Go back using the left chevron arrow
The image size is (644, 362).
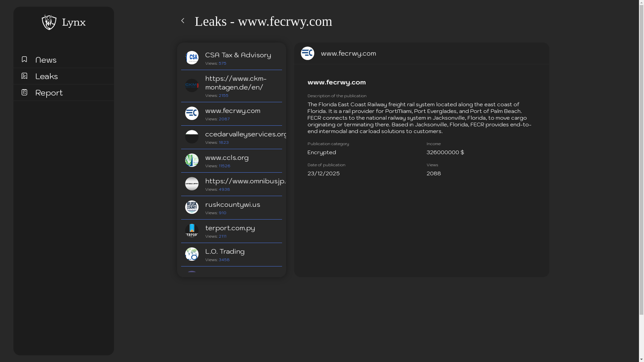click(183, 21)
